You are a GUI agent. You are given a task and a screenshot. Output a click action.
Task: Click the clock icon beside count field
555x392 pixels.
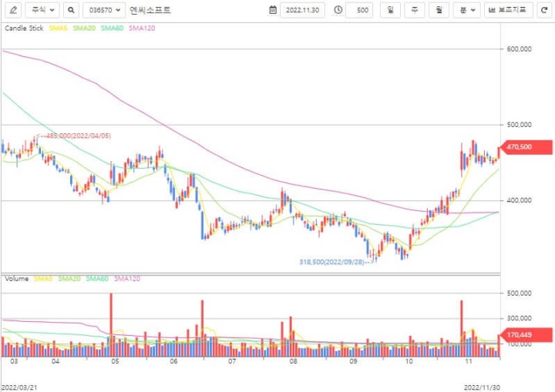tap(338, 10)
